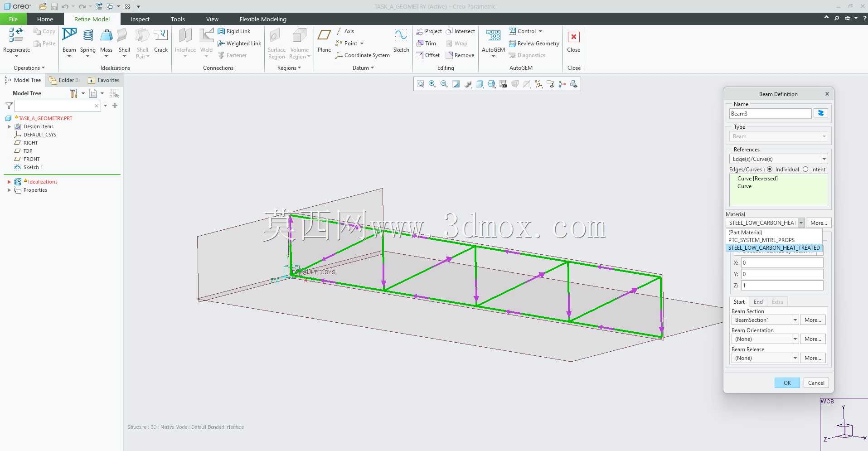Select Sketch 1 in the Model Tree

(x=33, y=167)
